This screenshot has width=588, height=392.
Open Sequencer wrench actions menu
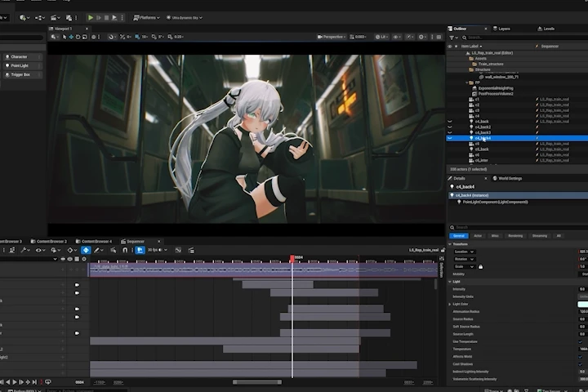point(24,250)
